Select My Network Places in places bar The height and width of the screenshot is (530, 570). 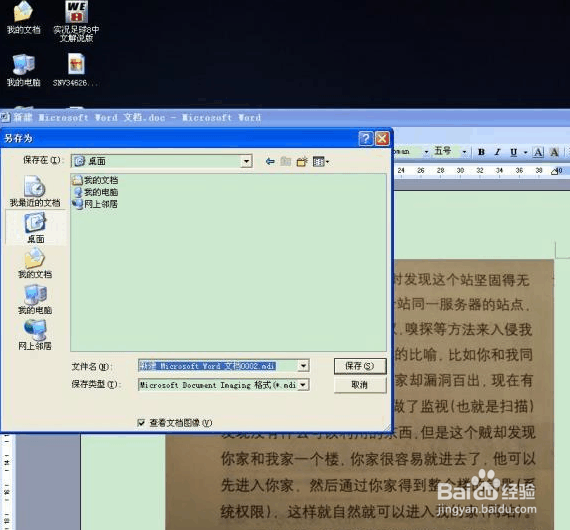click(x=35, y=335)
